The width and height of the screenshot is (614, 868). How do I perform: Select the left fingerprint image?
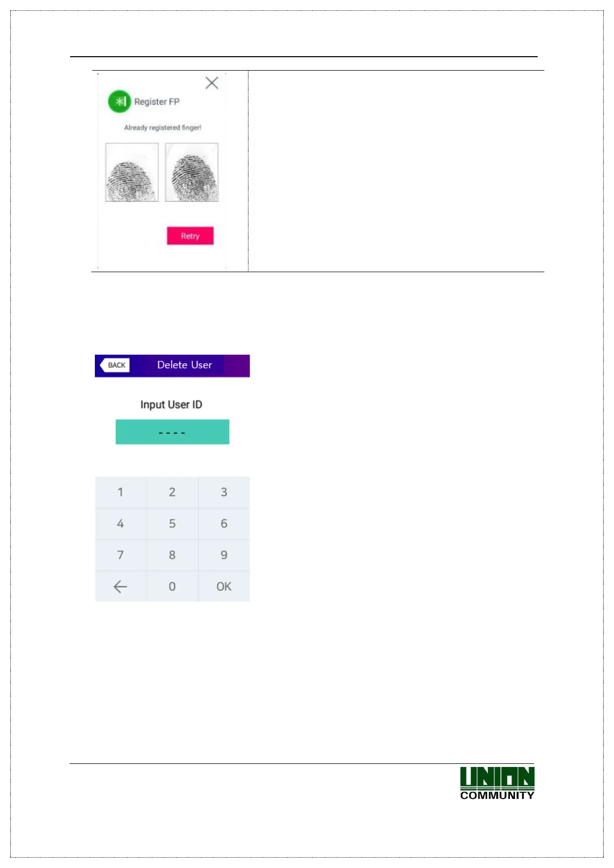point(132,172)
